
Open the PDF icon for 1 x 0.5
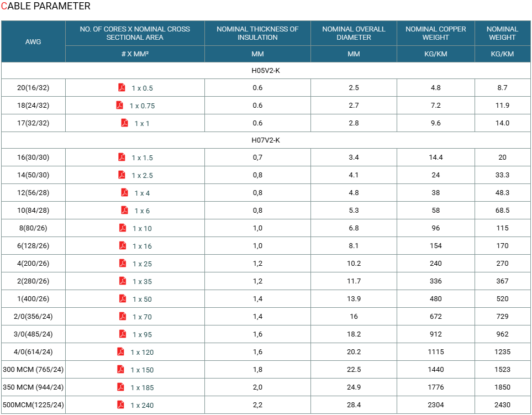click(x=122, y=87)
